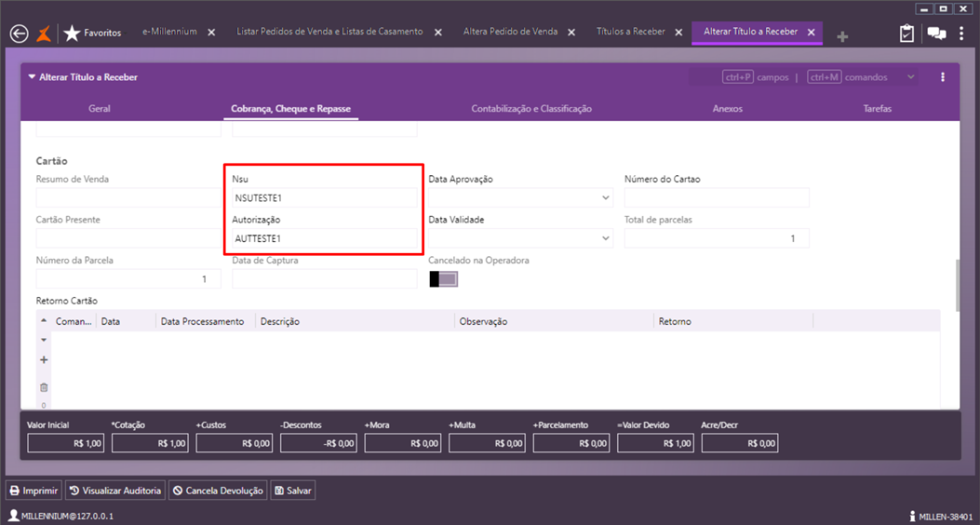Click the Descontos amount field

[x=318, y=443]
